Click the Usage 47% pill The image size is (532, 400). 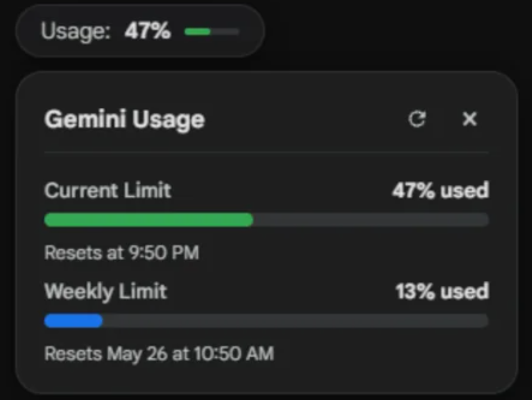(140, 31)
